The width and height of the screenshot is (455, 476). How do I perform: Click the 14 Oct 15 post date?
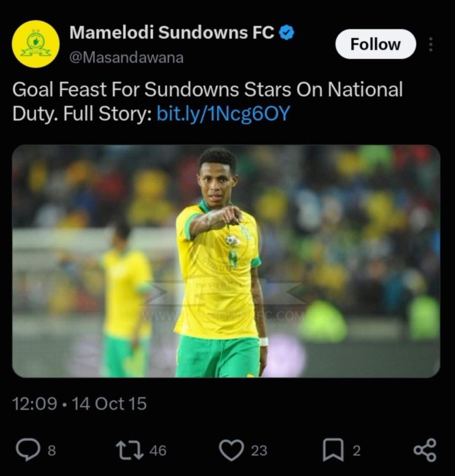(x=110, y=404)
